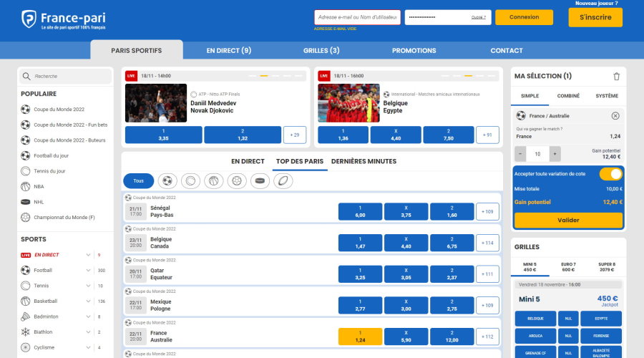The image size is (644, 358).
Task: Open PARIS SPORTIFS tab
Action: point(137,51)
